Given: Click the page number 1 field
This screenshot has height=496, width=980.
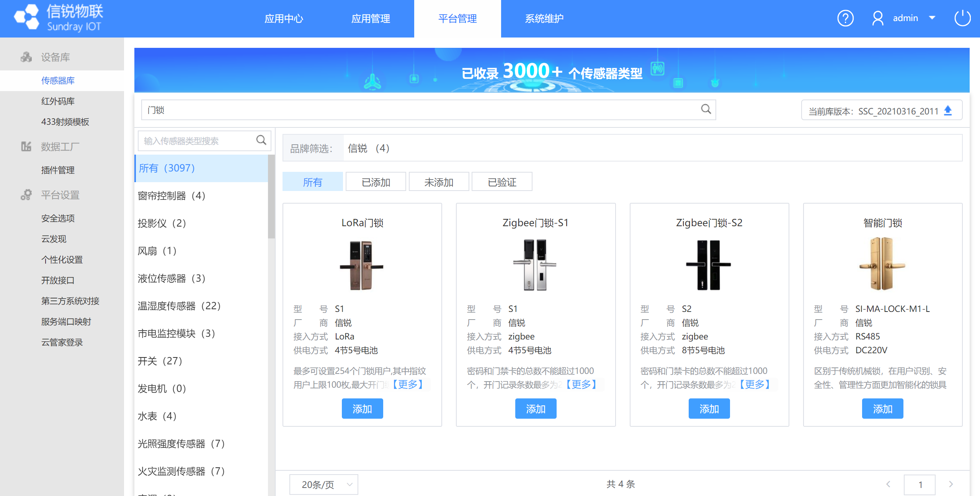Looking at the screenshot, I should point(920,485).
